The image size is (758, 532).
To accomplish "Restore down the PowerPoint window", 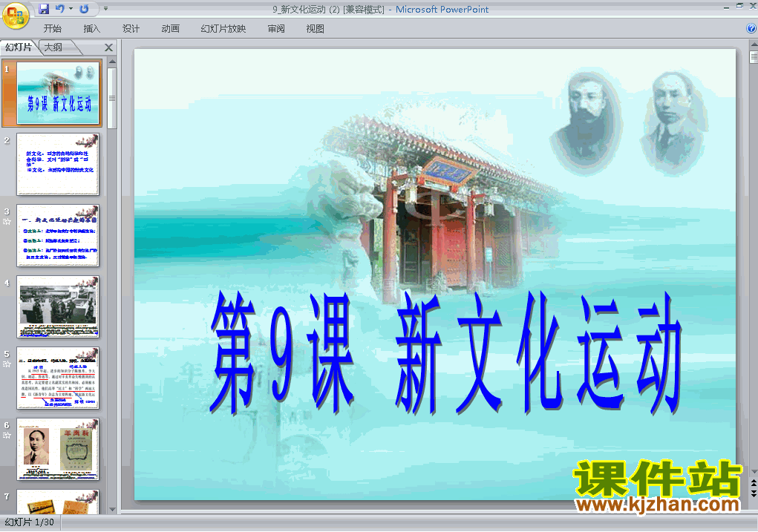I will tap(739, 6).
